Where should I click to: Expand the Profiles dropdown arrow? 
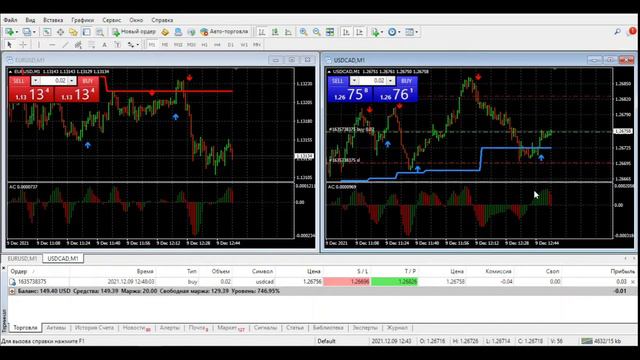point(34,32)
